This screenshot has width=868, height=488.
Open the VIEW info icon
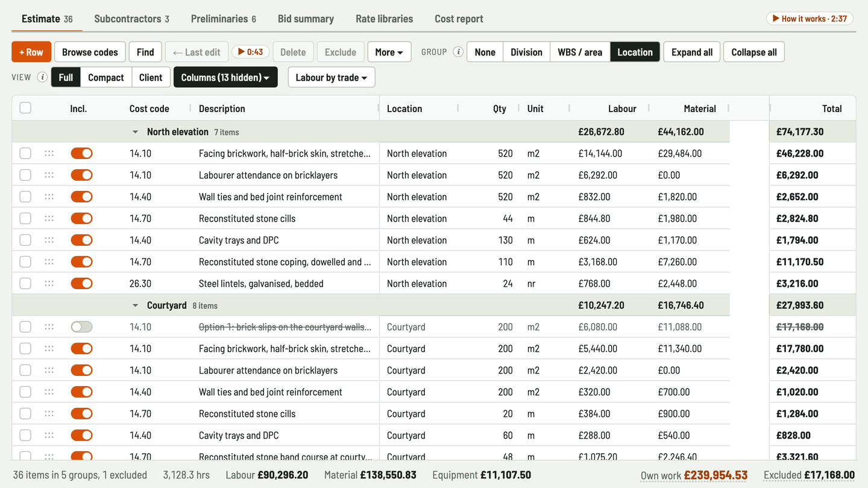tap(42, 77)
